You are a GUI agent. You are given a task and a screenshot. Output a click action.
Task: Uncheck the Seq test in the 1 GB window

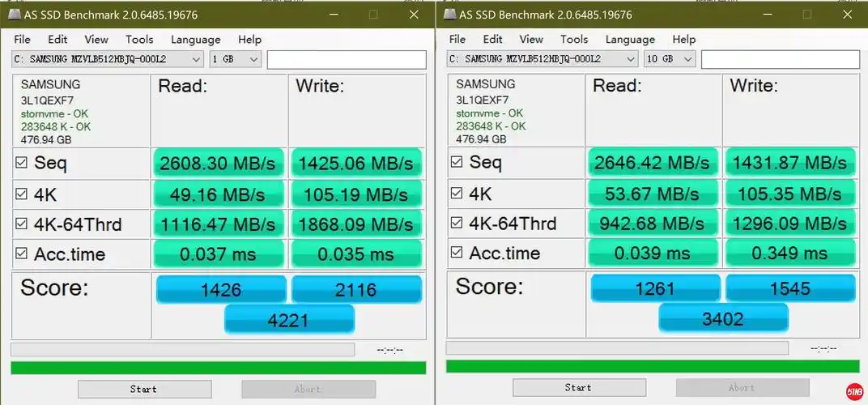pos(23,162)
